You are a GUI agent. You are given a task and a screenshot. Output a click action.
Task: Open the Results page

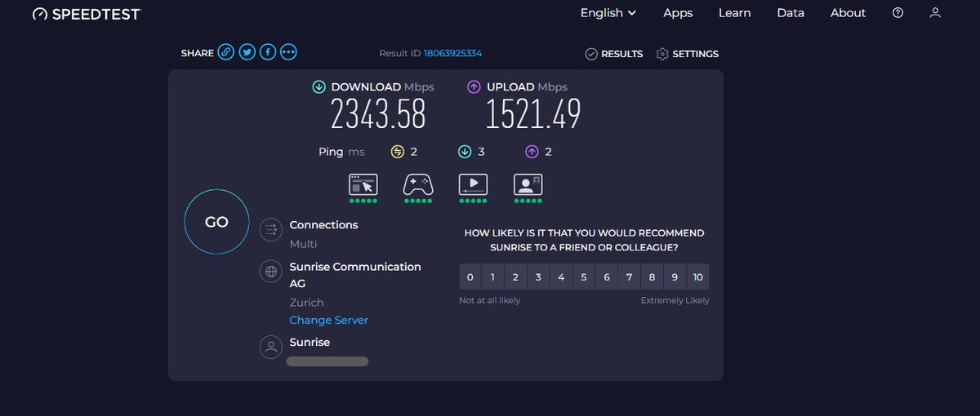coord(614,54)
